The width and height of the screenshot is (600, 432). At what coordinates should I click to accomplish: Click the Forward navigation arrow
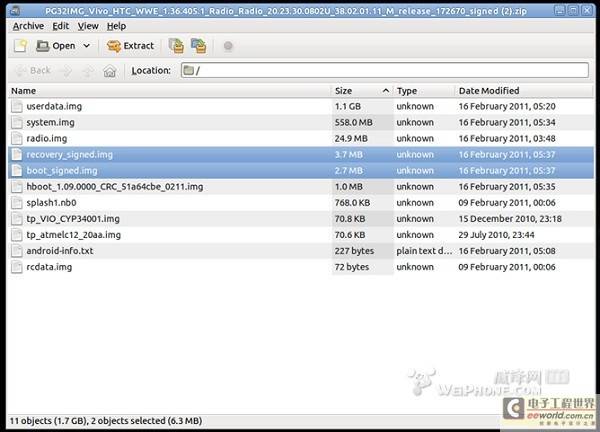[x=67, y=71]
